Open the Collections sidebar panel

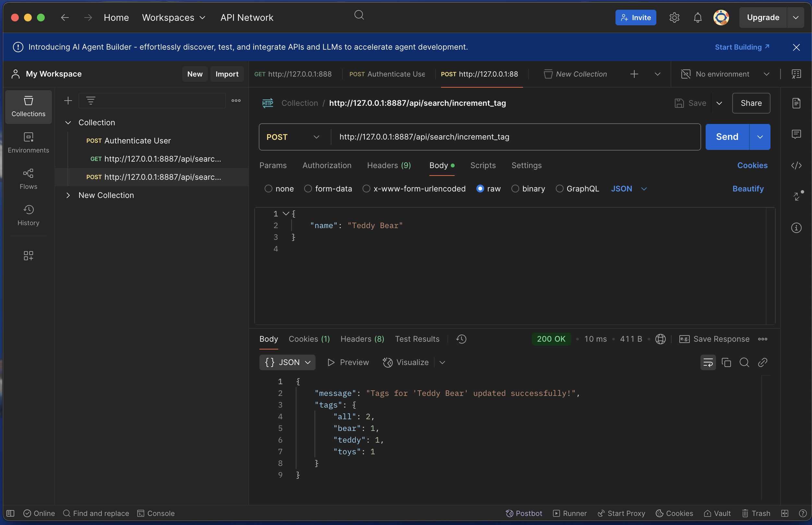[28, 107]
